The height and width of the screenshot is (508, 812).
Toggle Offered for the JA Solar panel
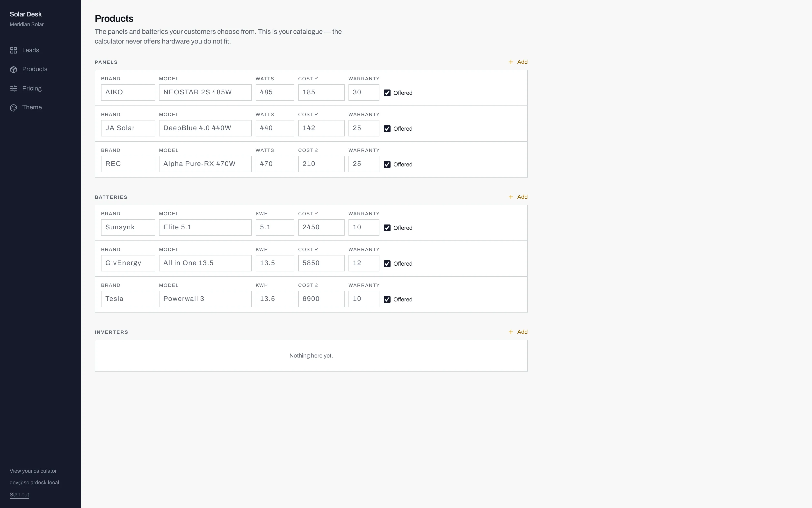(387, 129)
